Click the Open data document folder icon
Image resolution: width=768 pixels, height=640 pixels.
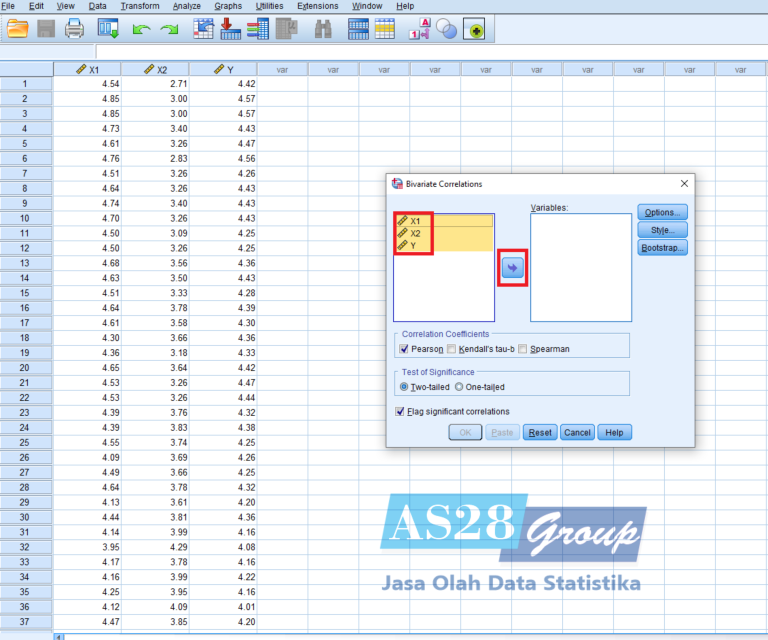[x=17, y=29]
